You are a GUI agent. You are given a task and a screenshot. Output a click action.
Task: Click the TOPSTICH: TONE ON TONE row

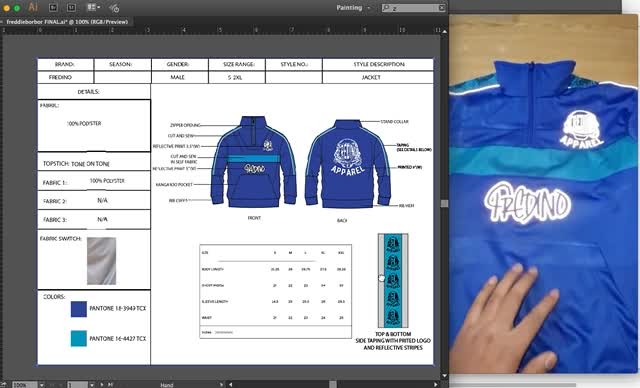pyautogui.click(x=94, y=163)
